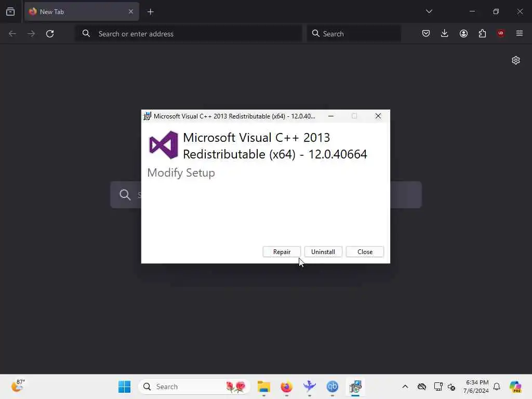Open Copilot preview from the taskbar
532x399 pixels.
pyautogui.click(x=515, y=387)
